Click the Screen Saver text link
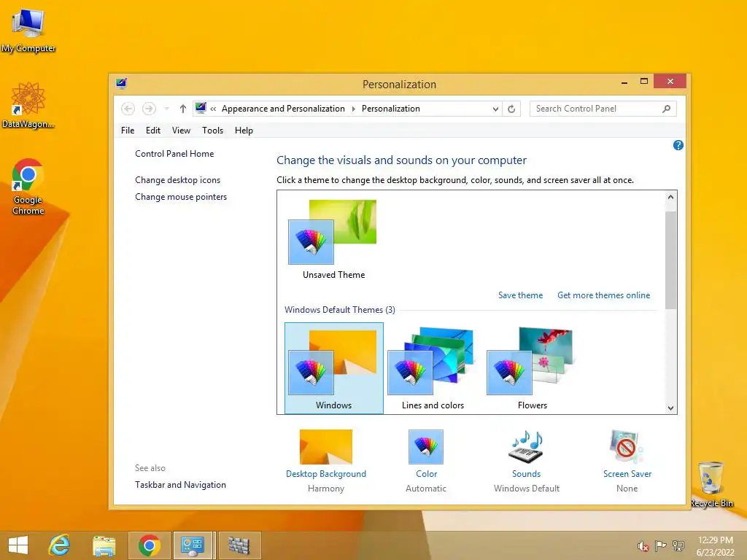The image size is (747, 560). click(x=627, y=474)
